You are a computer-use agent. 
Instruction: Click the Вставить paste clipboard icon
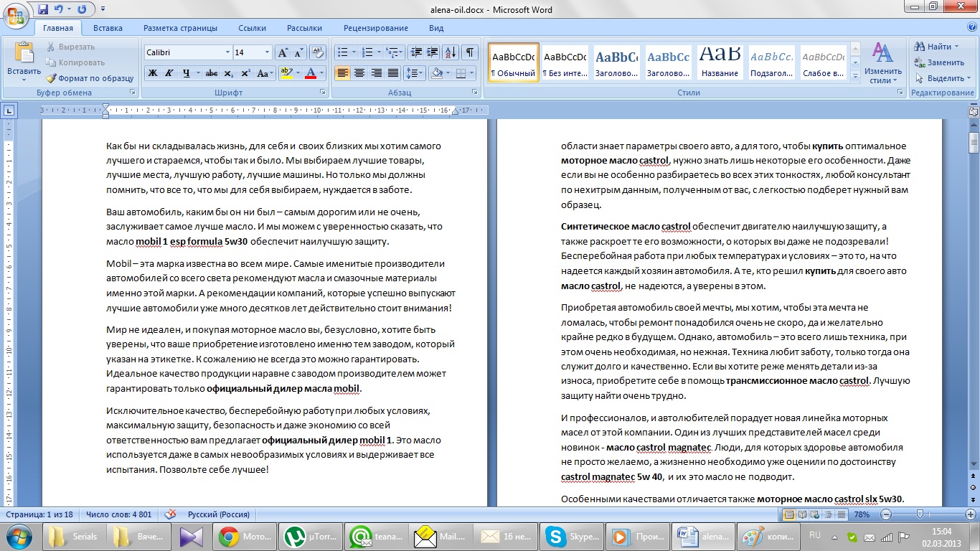point(24,54)
